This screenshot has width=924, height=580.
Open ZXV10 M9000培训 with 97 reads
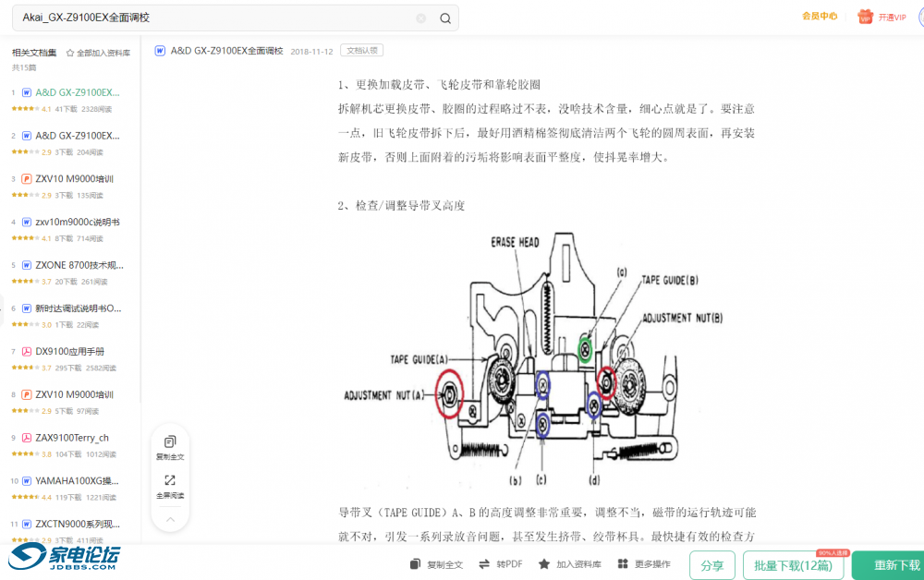pyautogui.click(x=74, y=394)
